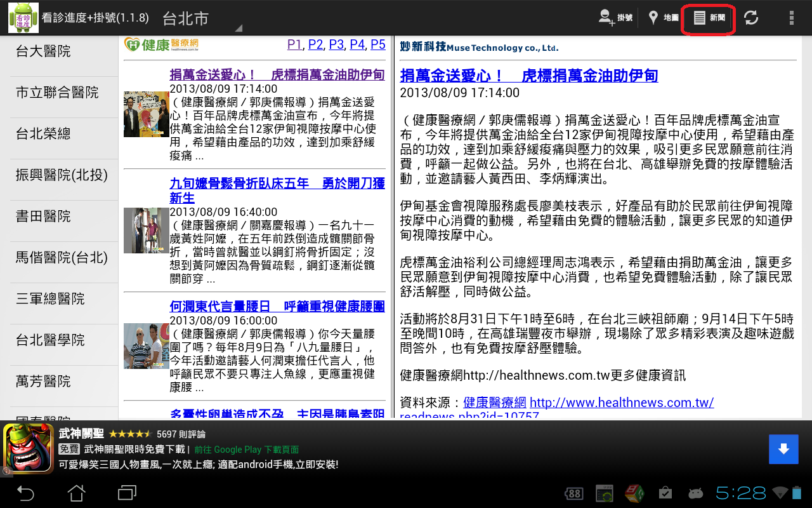Tap the 5:28 clock in the status bar
Viewport: 812px width, 508px height.
[x=741, y=493]
